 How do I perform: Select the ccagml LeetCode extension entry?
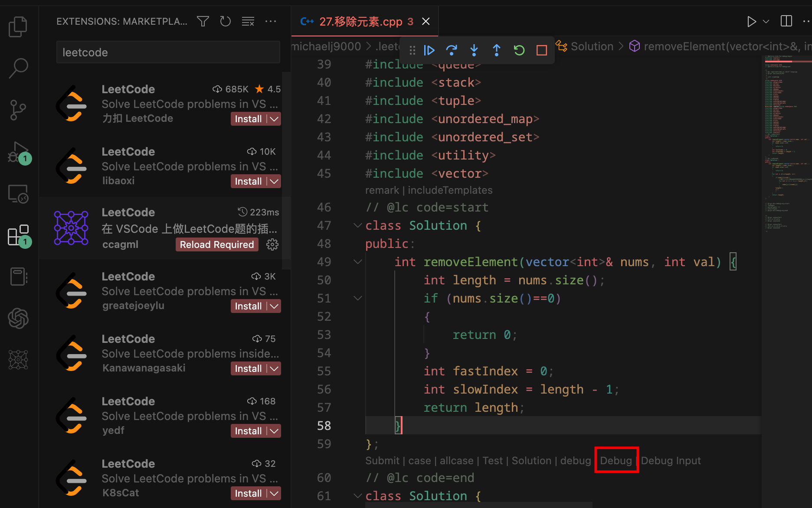165,228
